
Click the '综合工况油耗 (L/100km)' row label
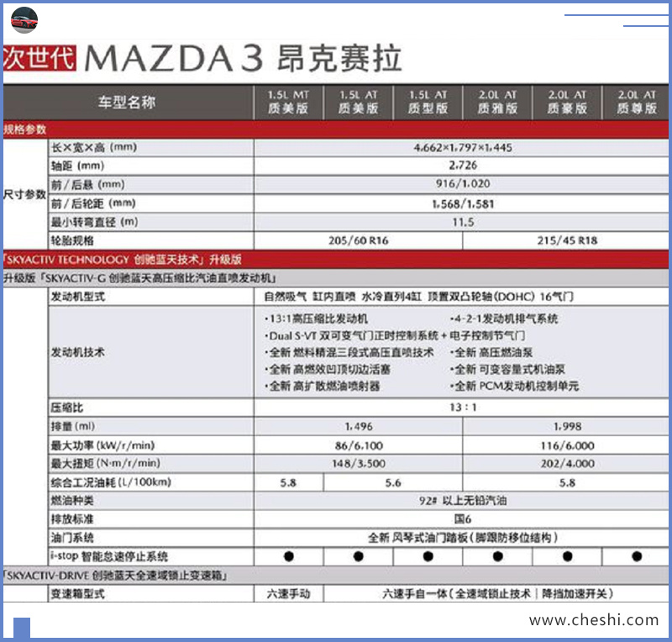(x=111, y=482)
